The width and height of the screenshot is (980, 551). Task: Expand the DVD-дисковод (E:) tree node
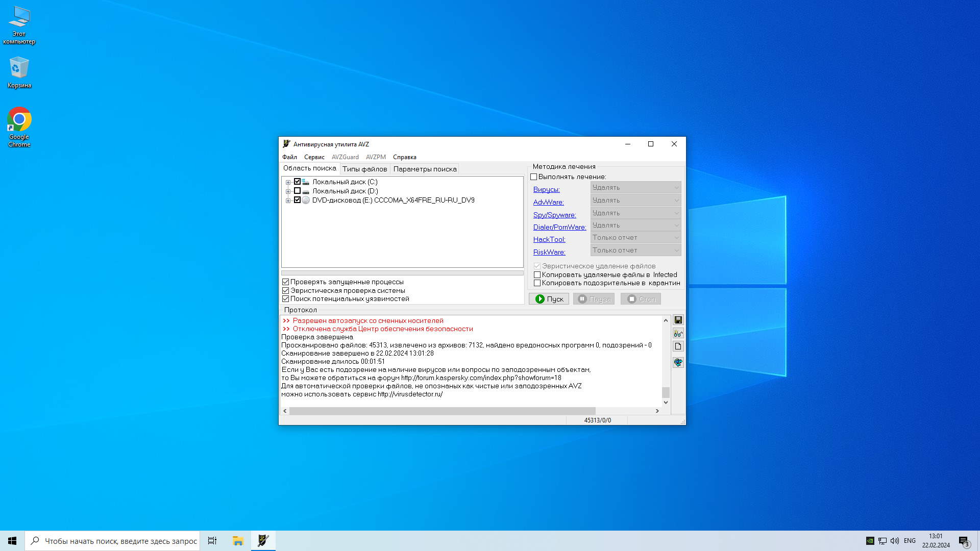coord(288,201)
